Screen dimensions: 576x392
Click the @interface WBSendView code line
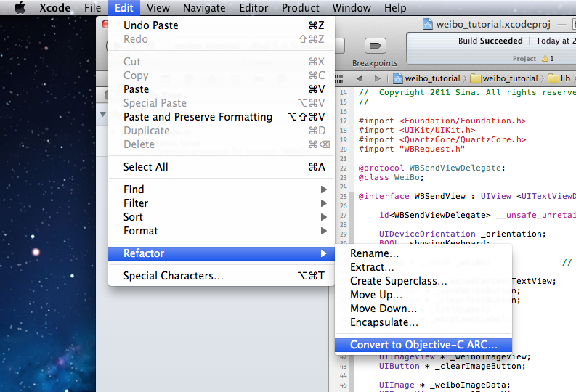(465, 196)
